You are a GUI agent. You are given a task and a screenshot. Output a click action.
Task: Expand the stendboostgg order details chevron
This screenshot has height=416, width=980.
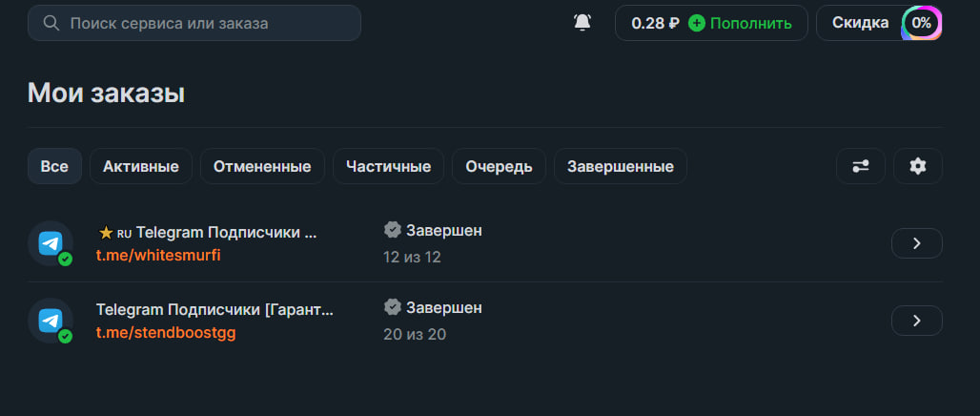[916, 321]
